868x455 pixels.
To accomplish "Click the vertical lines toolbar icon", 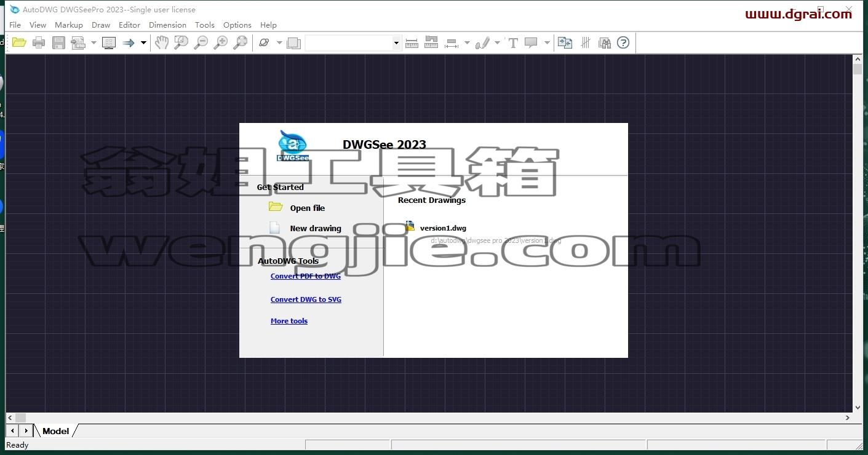I will [x=586, y=42].
